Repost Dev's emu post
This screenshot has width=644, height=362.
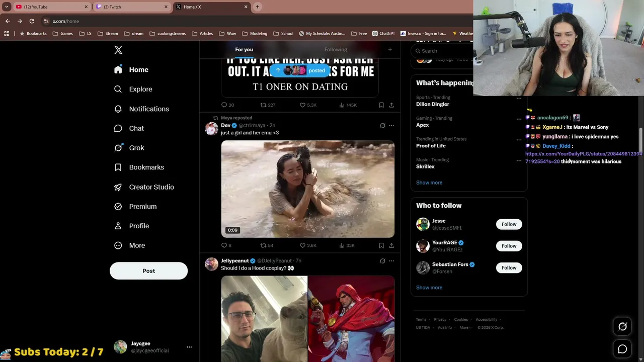tap(267, 245)
